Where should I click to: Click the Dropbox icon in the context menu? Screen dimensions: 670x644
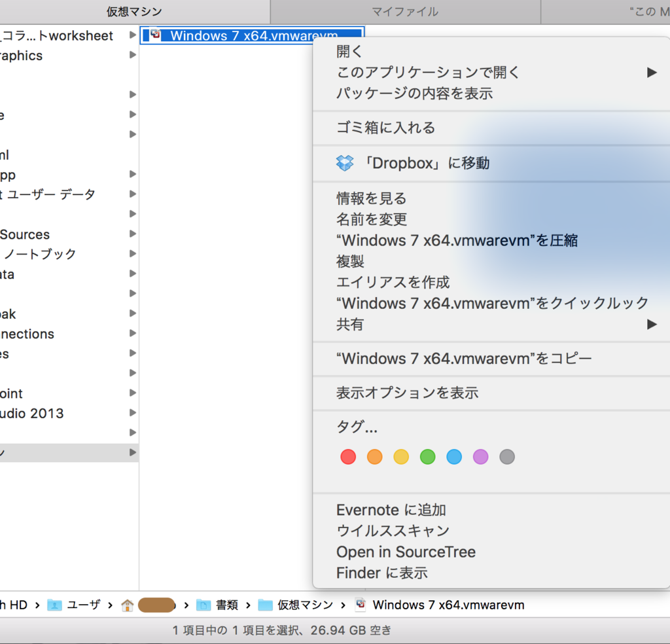345,163
